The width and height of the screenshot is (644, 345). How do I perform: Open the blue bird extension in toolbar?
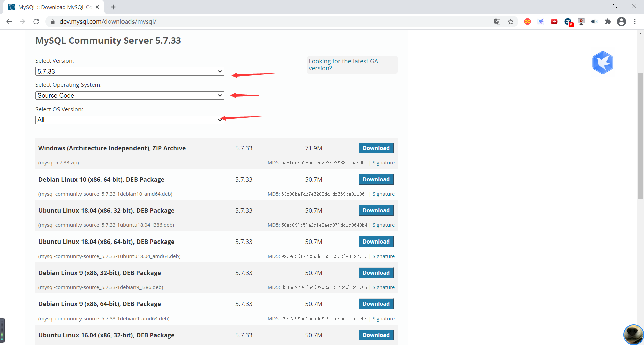tap(541, 22)
